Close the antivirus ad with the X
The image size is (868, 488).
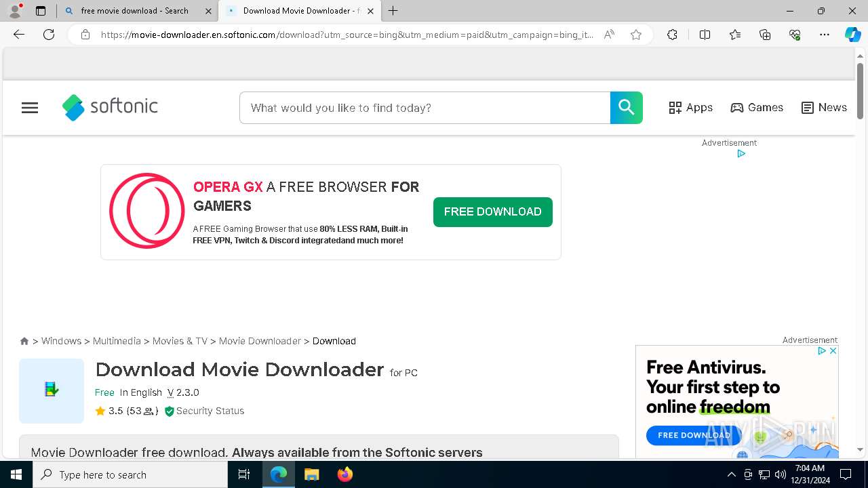point(833,351)
